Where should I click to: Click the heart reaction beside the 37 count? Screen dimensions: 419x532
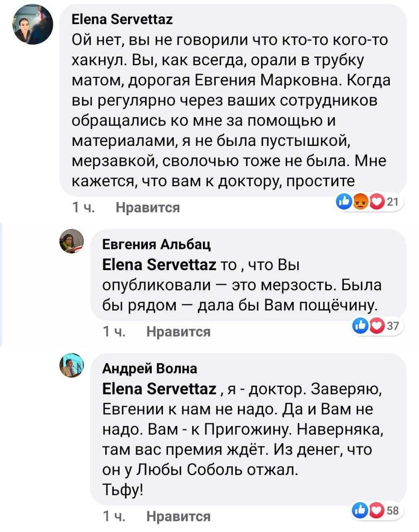[376, 326]
